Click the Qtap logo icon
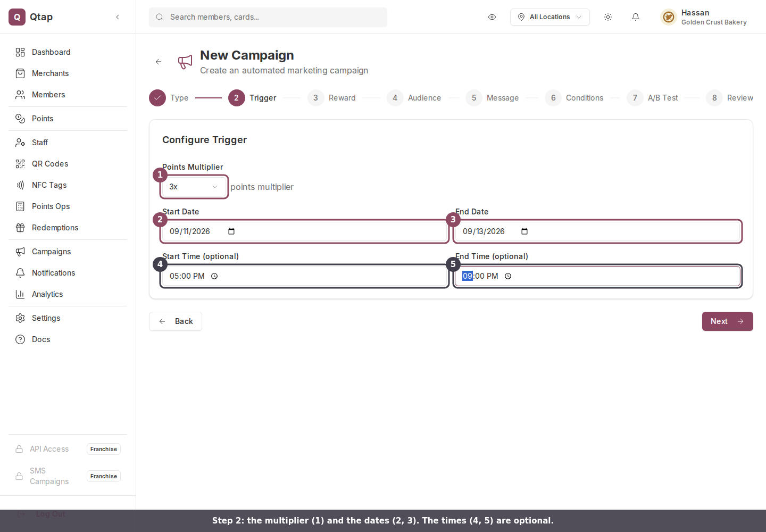 17,17
